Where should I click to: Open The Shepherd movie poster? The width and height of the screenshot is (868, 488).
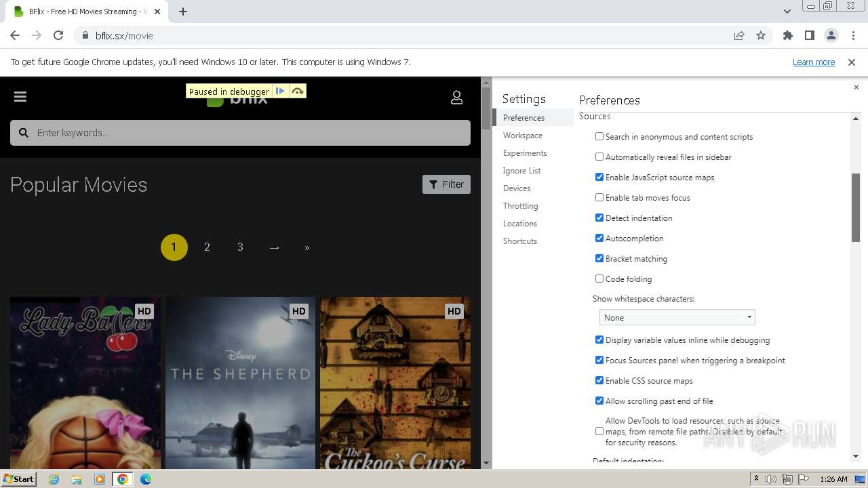pos(240,383)
